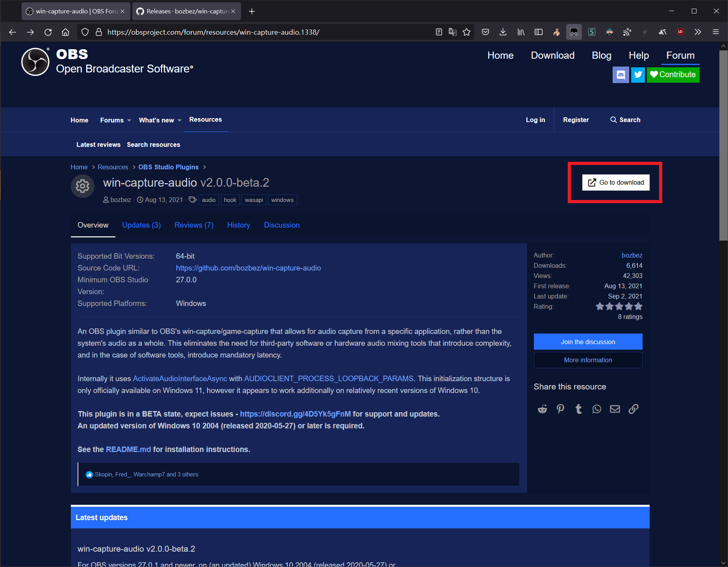This screenshot has height=567, width=728.
Task: Click the Go to download button
Action: click(616, 183)
